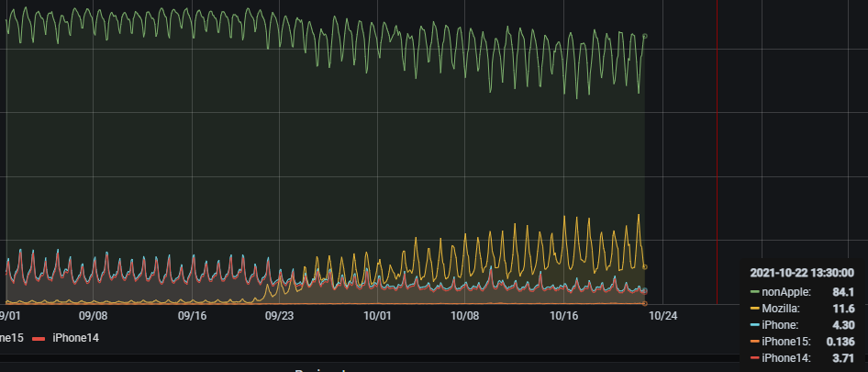Image resolution: width=868 pixels, height=372 pixels.
Task: Click the iPhone: label in the tooltip
Action: pos(780,325)
